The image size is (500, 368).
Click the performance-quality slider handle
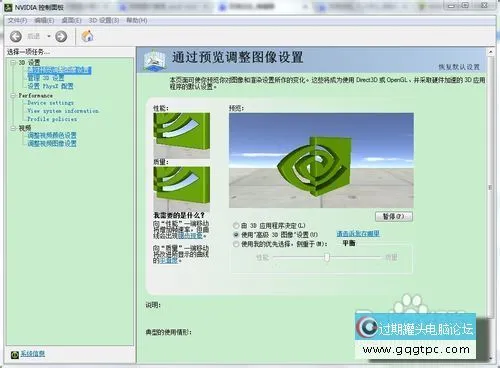[x=327, y=257]
